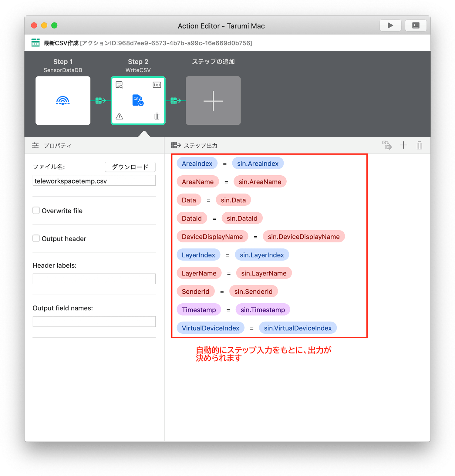The height and width of the screenshot is (476, 455).
Task: Open the console terminal button in title bar
Action: click(x=416, y=25)
